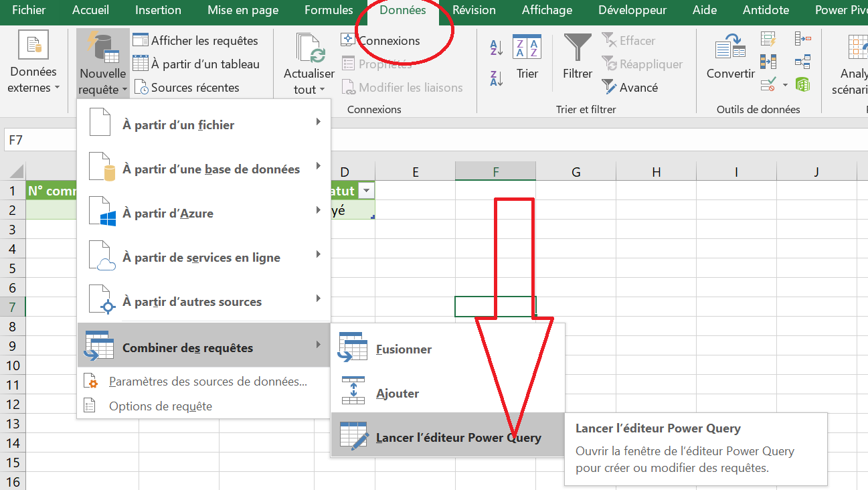
Task: Open the Fichier tab
Action: coord(29,10)
